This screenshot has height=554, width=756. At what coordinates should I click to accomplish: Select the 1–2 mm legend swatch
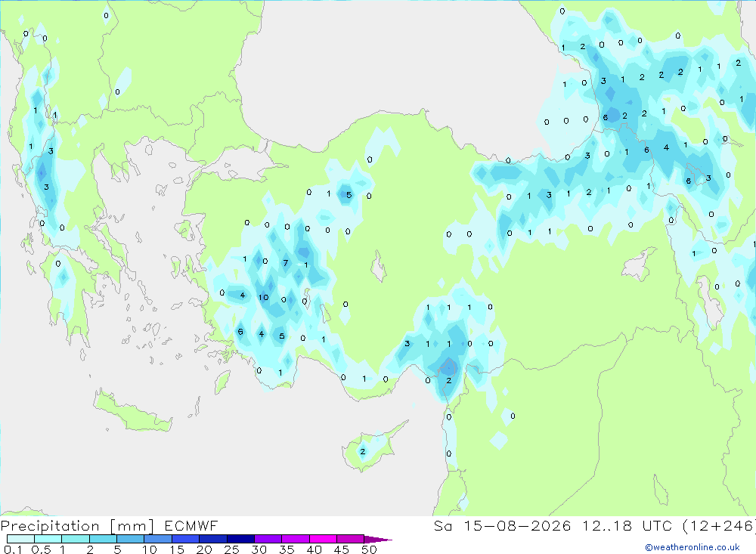pos(75,539)
